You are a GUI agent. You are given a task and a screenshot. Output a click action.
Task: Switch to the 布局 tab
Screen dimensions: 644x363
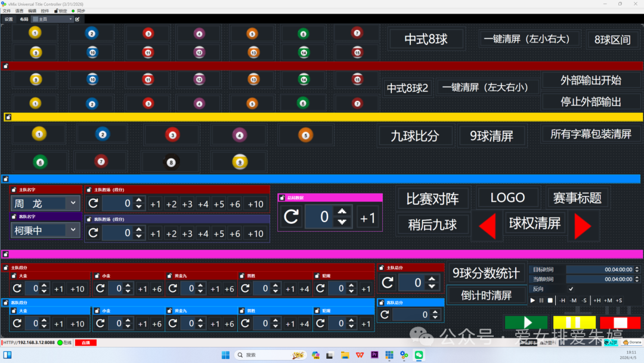pos(24,19)
